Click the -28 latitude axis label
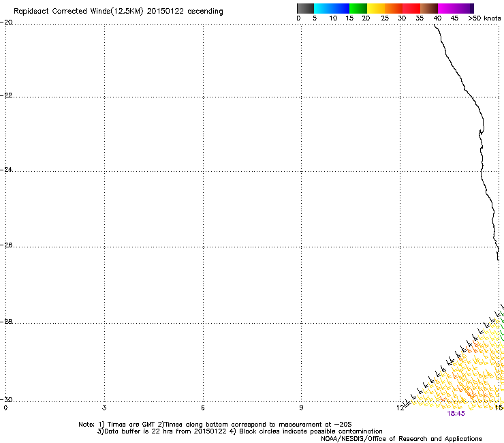504x443 pixels. 6,322
